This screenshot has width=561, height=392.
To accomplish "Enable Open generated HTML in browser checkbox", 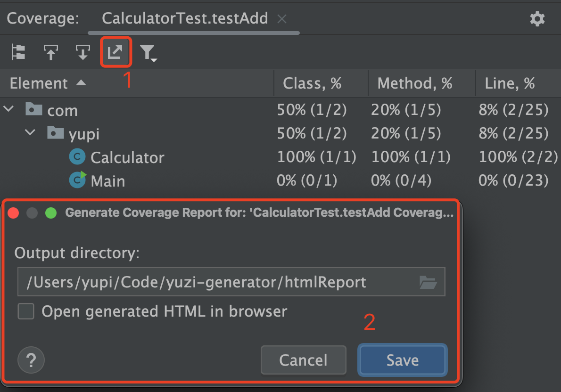I will point(26,311).
